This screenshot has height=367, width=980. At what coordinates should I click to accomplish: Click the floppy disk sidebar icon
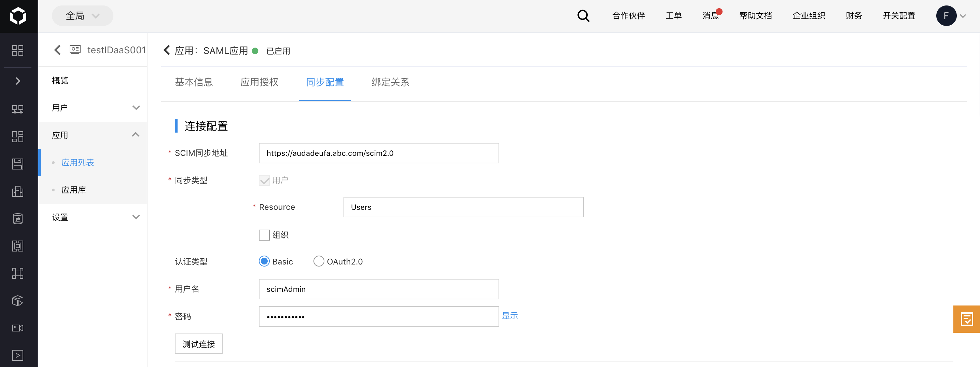click(x=18, y=164)
